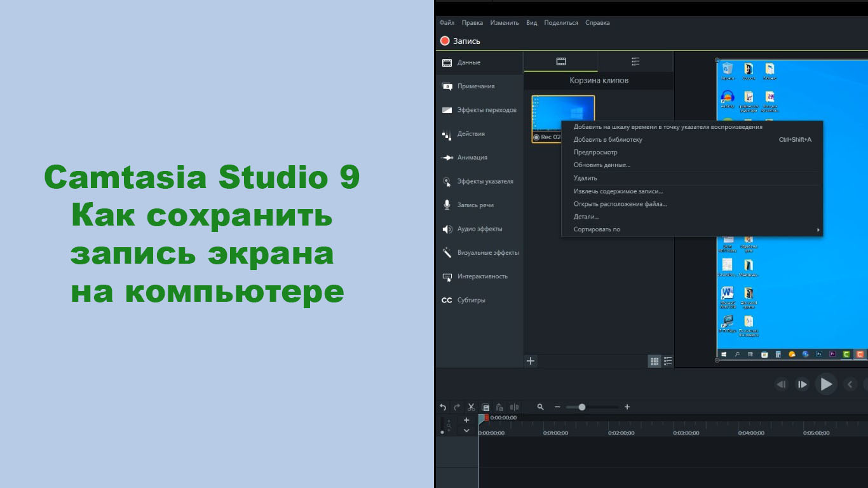Click the Redo arrow in timeline toolbar
Viewport: 868px width, 488px height.
click(457, 407)
